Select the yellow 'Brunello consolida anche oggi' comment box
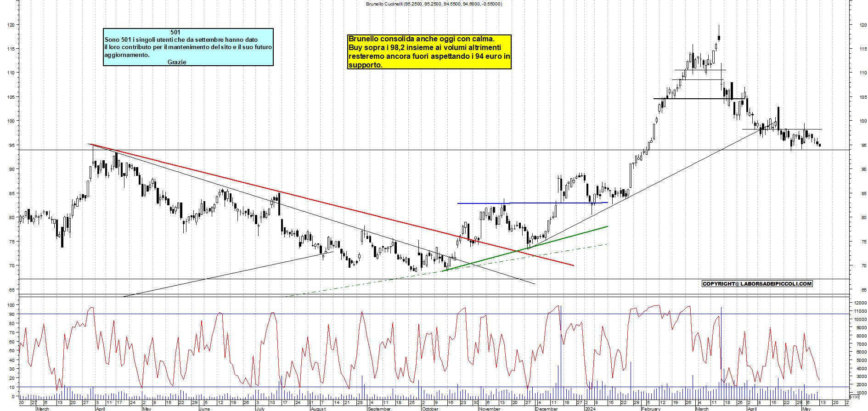The height and width of the screenshot is (411, 868). pyautogui.click(x=429, y=52)
